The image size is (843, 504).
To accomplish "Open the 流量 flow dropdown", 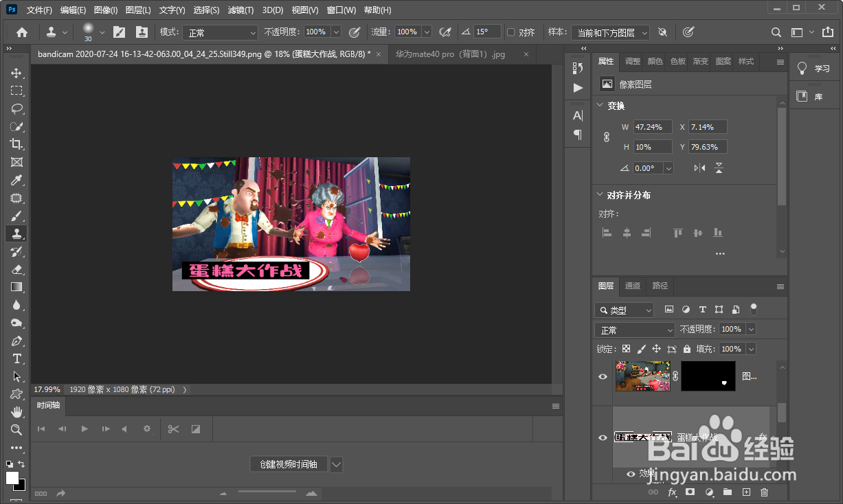I will pyautogui.click(x=427, y=32).
